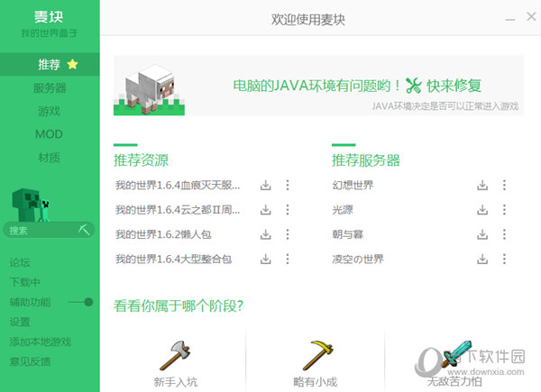Click the 麦块 logo title
This screenshot has height=392, width=541.
[x=49, y=16]
